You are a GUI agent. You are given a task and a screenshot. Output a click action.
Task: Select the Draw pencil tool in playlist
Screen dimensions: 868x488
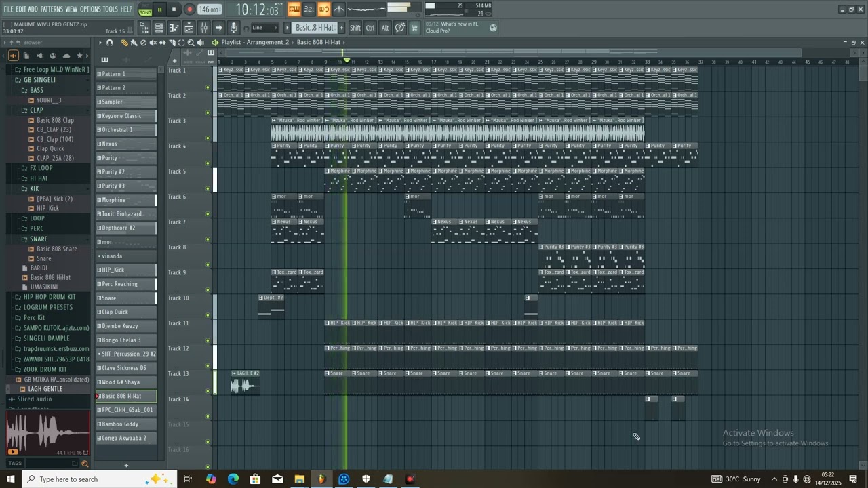click(x=125, y=43)
